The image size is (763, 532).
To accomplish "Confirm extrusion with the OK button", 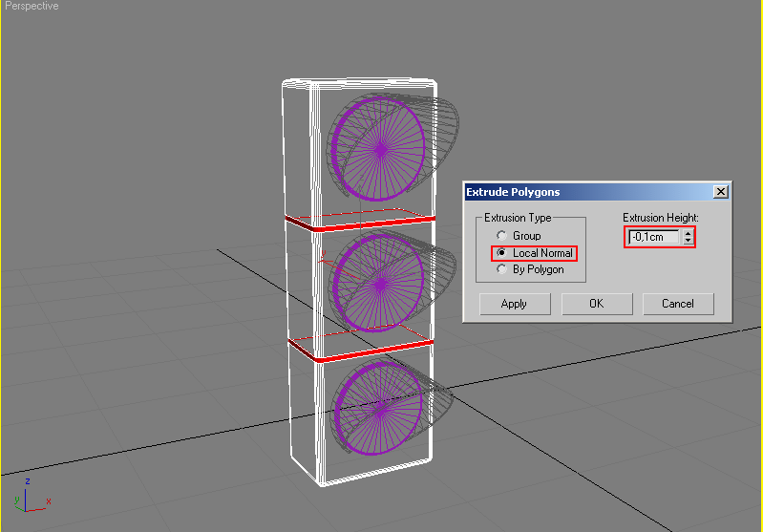I will 597,304.
